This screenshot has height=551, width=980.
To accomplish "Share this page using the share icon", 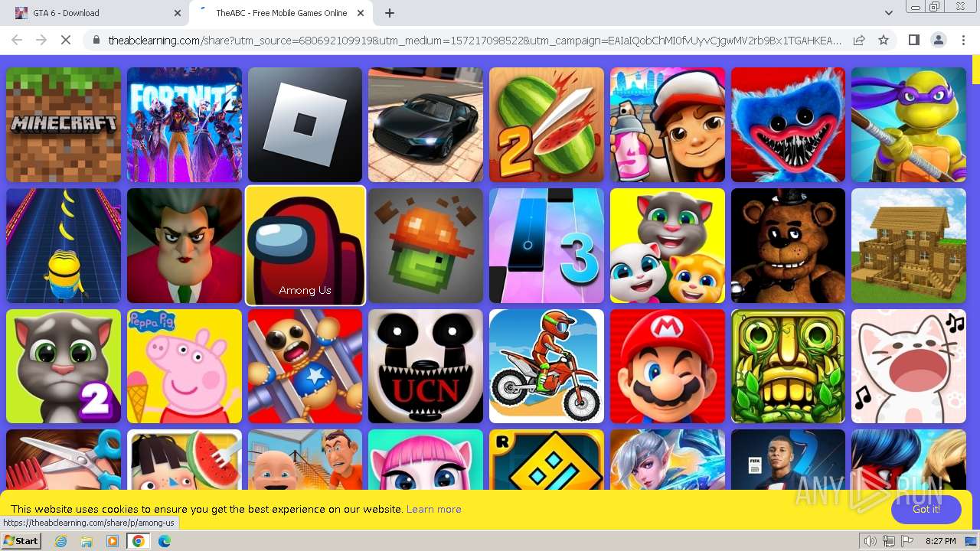I will click(x=859, y=40).
